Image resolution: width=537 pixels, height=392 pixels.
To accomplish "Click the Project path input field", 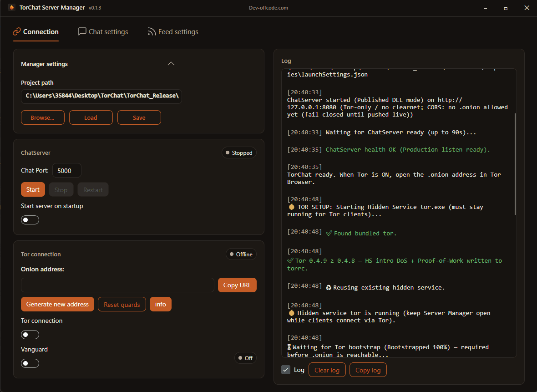I will pos(101,96).
